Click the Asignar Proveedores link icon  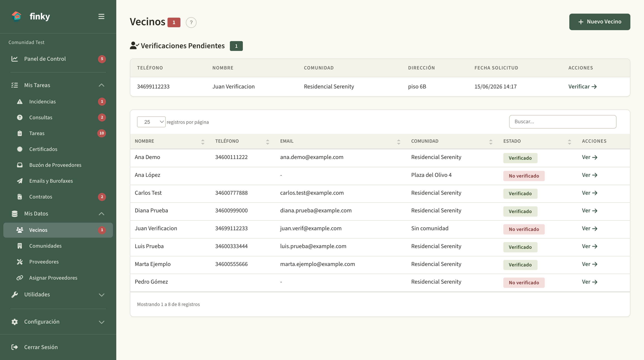(20, 278)
